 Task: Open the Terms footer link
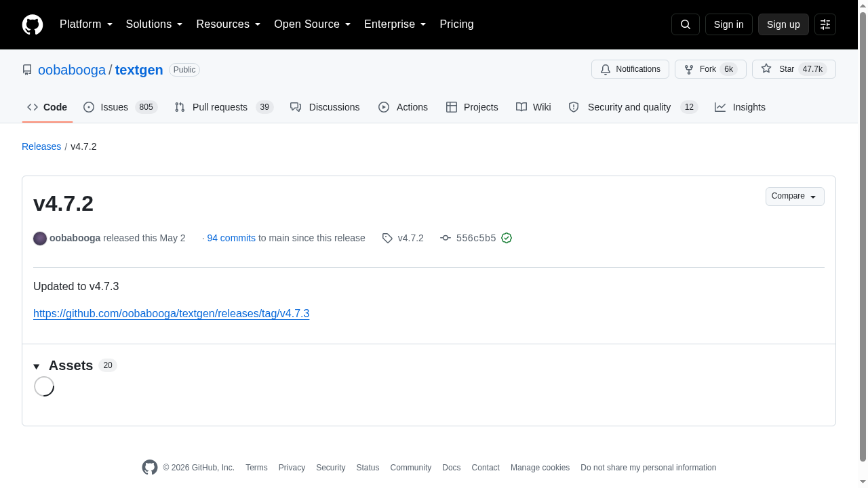(x=256, y=468)
